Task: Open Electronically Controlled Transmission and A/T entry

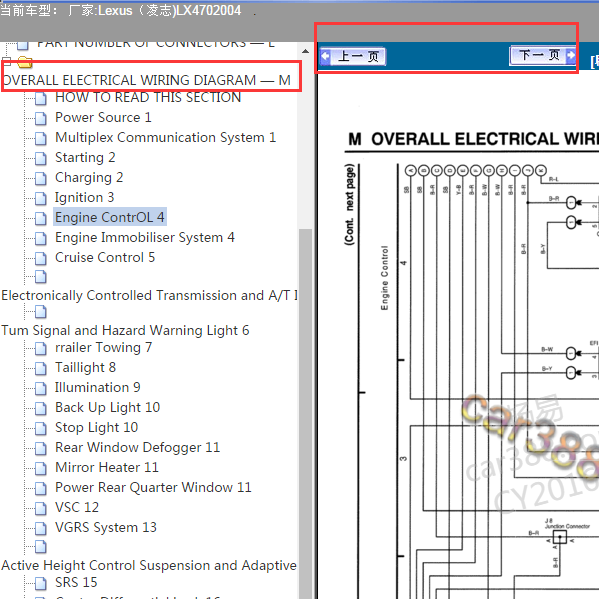Action: coord(149,295)
